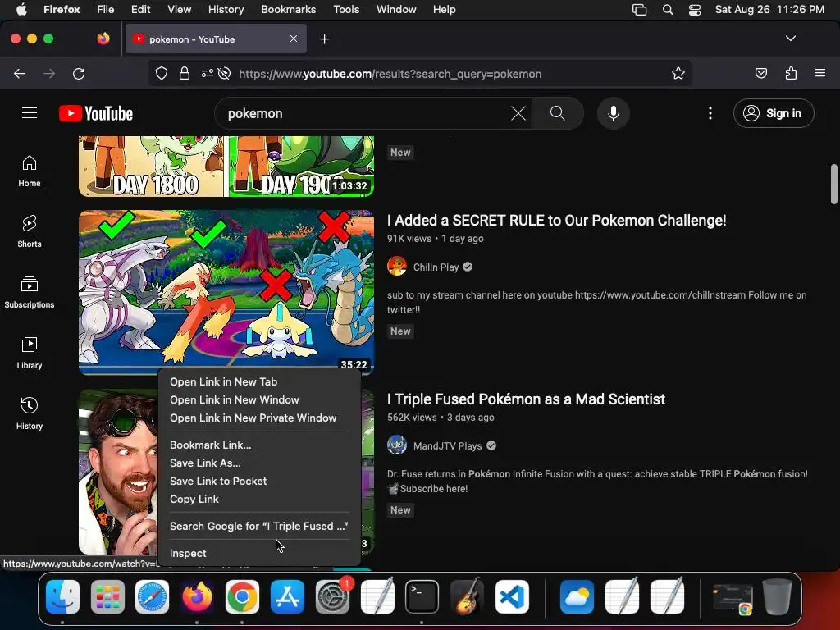The image size is (840, 630).
Task: Click the YouTube logo
Action: click(x=96, y=113)
